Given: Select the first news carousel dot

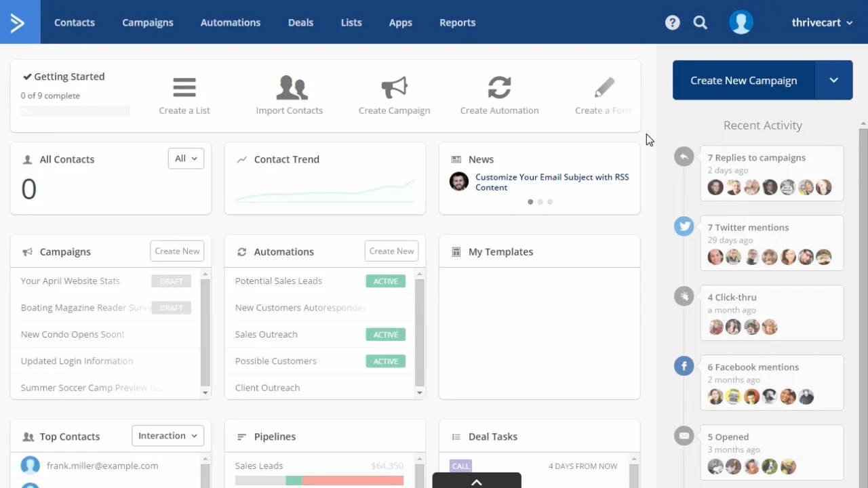Looking at the screenshot, I should 530,202.
